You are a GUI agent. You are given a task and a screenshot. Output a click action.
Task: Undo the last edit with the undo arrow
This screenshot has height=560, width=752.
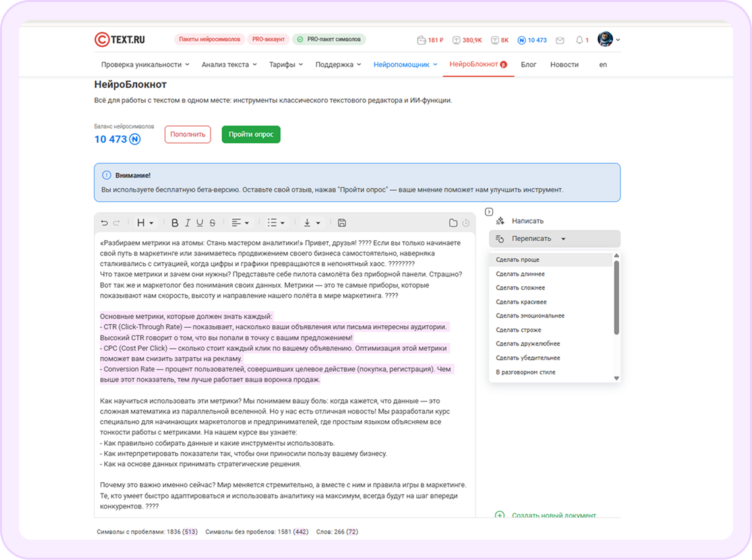coord(104,222)
